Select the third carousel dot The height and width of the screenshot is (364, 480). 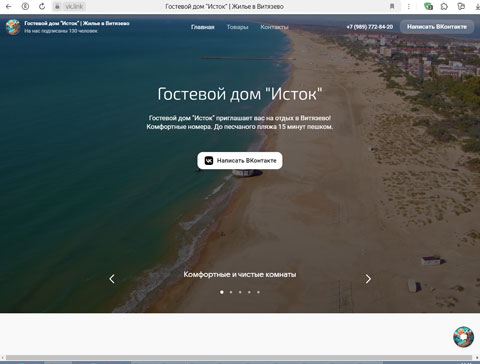(240, 292)
